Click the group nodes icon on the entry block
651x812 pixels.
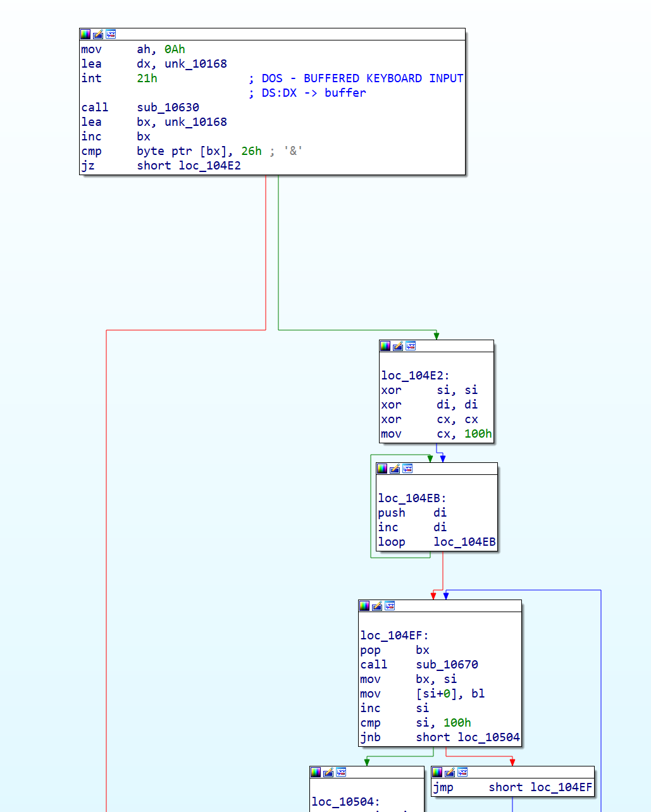pyautogui.click(x=110, y=34)
